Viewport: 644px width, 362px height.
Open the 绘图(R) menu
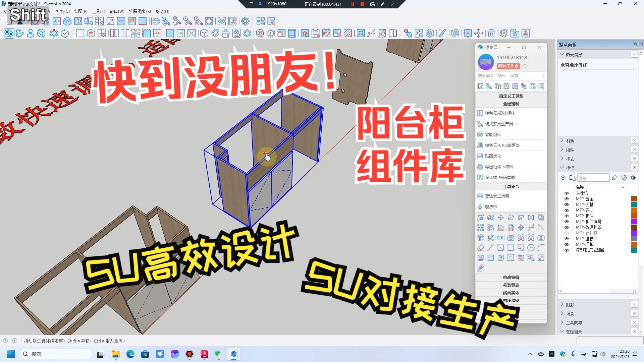[80, 11]
